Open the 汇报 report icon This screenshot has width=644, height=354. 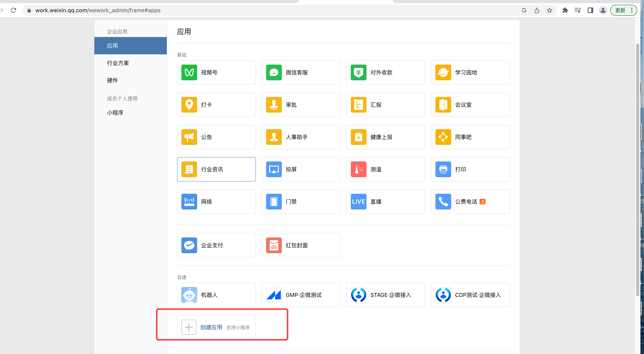coord(358,105)
